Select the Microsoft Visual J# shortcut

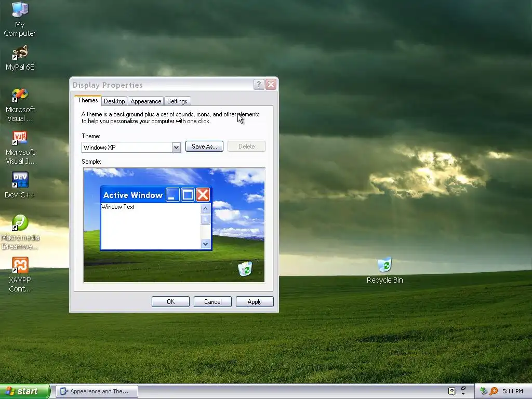coord(20,148)
